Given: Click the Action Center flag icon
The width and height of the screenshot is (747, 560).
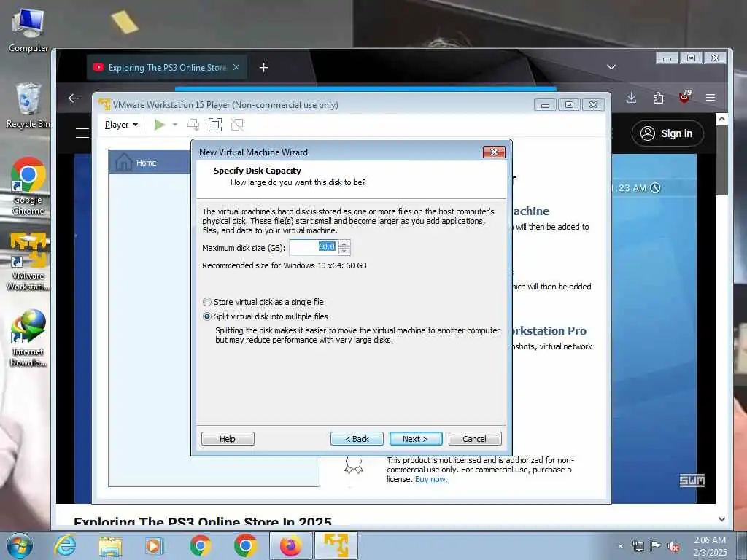Looking at the screenshot, I should (656, 546).
